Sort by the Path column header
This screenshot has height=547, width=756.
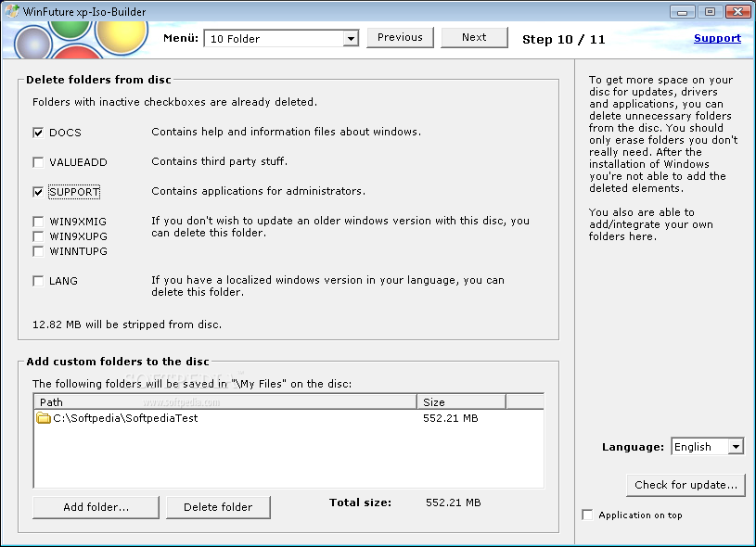pyautogui.click(x=225, y=402)
